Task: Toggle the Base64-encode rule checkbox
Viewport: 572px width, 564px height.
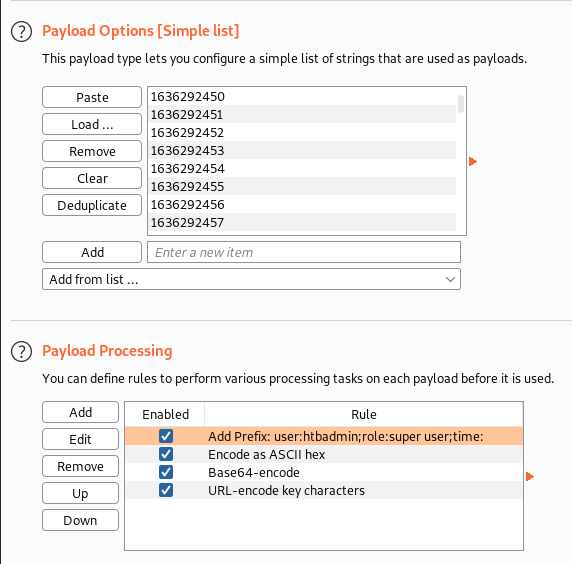Action: pos(166,472)
